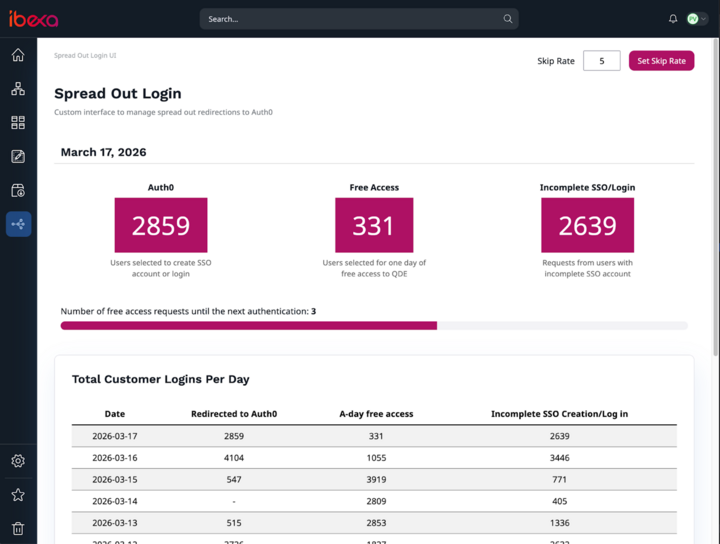This screenshot has height=544, width=720.
Task: Click the March 17, 2026 date heading
Action: coord(103,152)
